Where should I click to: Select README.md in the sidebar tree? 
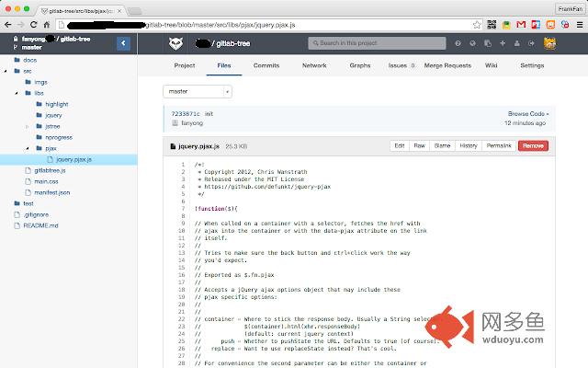(x=40, y=225)
